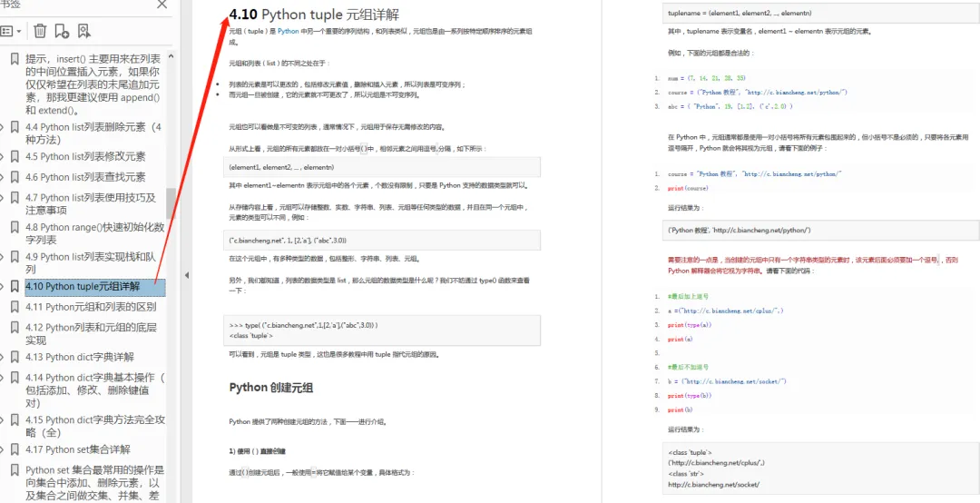Open bookmark 4.7 Python list列表使用技巧及注意事项
Viewport: 980px width, 503px height.
coord(92,204)
